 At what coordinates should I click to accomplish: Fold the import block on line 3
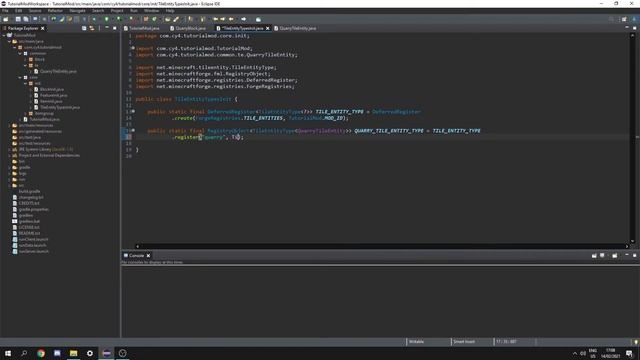[x=133, y=48]
